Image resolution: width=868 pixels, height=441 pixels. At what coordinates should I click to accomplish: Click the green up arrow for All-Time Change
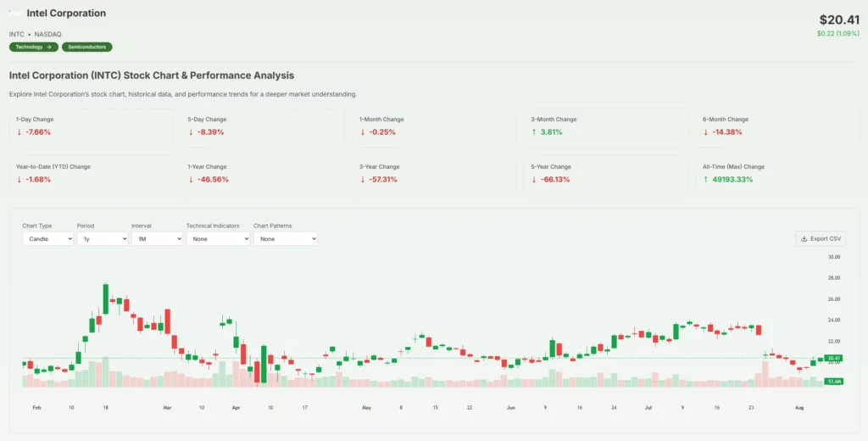(x=705, y=180)
